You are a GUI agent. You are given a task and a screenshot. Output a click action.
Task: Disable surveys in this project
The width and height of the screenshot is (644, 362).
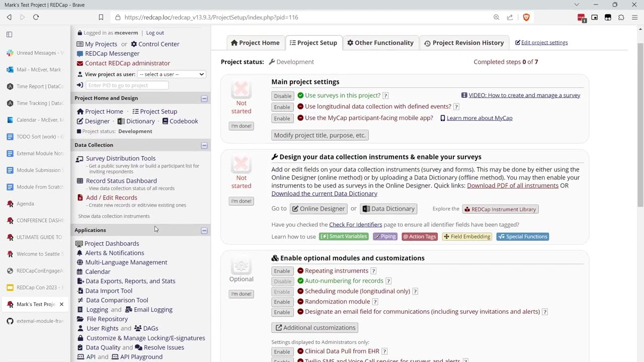click(282, 96)
